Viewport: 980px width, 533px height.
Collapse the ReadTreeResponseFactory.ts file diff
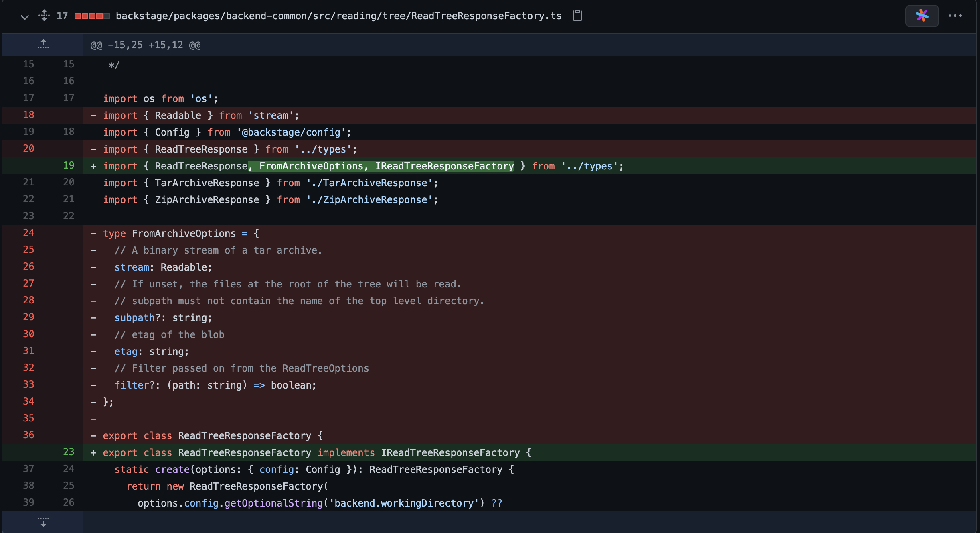point(24,17)
